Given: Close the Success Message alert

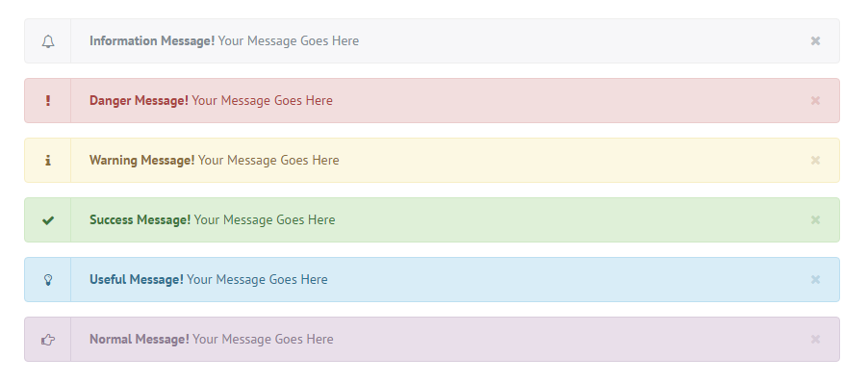Looking at the screenshot, I should [815, 220].
